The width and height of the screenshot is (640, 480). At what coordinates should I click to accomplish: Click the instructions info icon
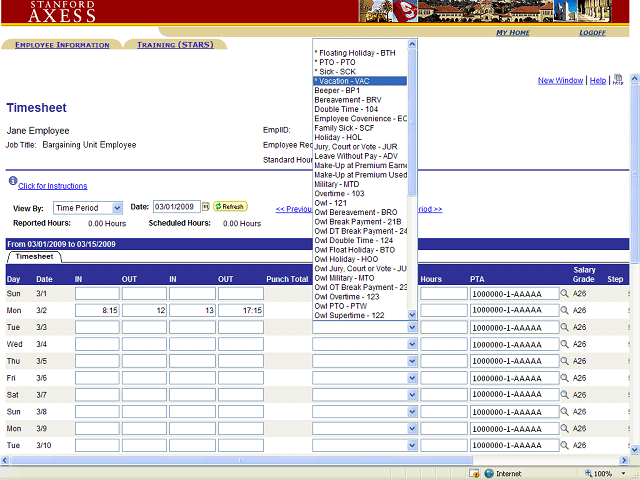(x=12, y=182)
